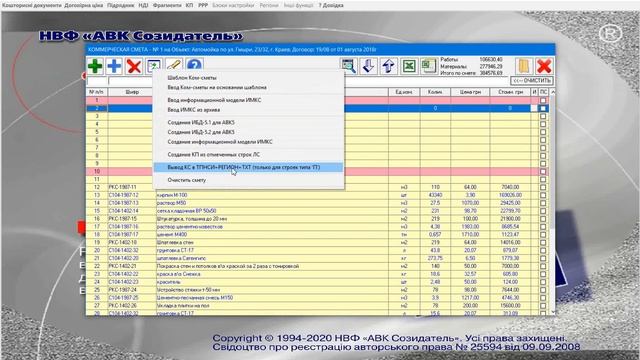Viewport: 640px width, 360px height.
Task: Tick the ПС checkbox for 'кирпич М-100' row
Action: coord(543,195)
